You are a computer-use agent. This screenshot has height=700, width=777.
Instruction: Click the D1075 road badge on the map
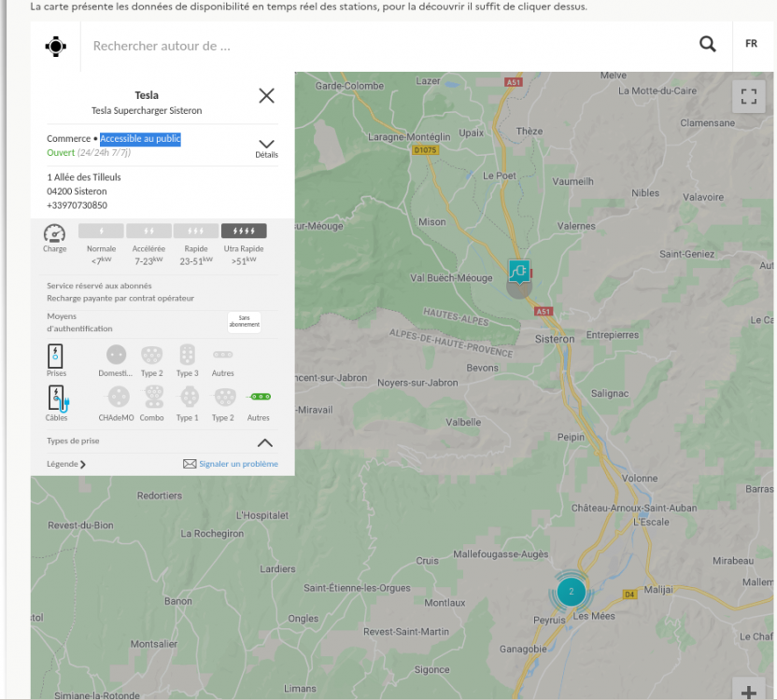click(425, 150)
